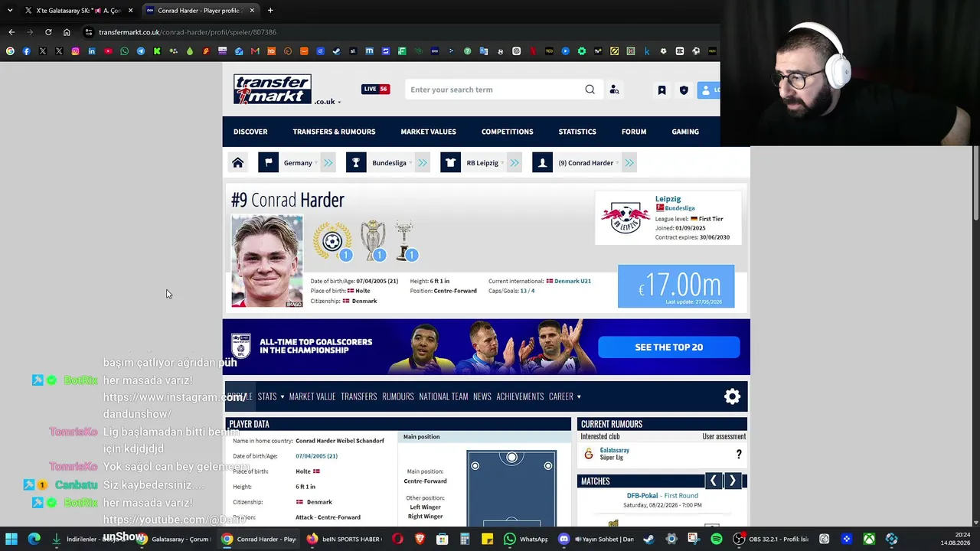Click the shirt breadcrumb icon beside RB Leipzig
980x551 pixels.
click(x=450, y=163)
